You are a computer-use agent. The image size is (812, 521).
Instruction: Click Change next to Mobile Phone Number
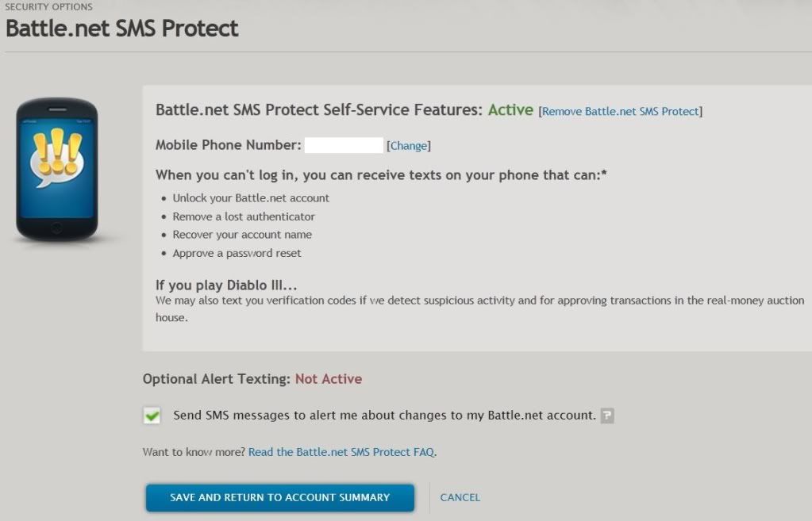coord(409,146)
